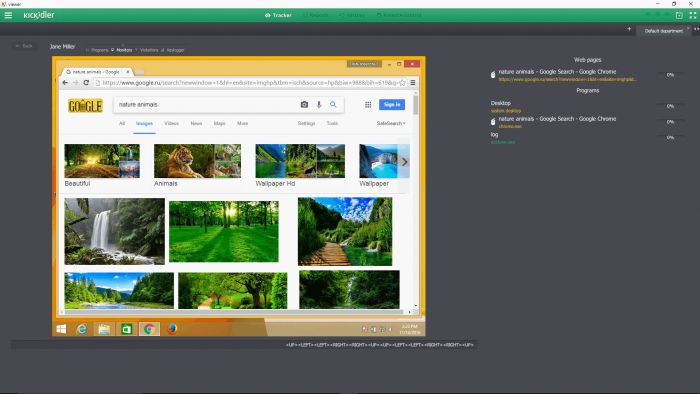Click the plus icon beside Default department
The height and width of the screenshot is (394, 700).
point(629,29)
